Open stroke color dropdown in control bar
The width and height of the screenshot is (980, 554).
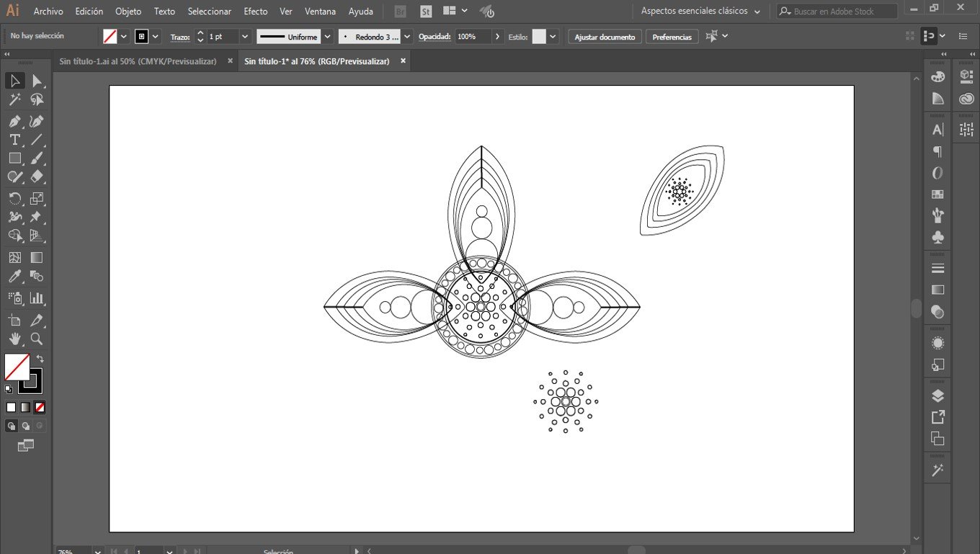156,36
